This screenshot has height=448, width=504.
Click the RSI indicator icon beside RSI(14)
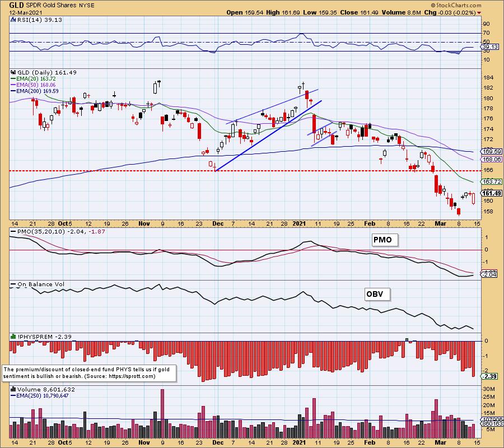[13, 20]
